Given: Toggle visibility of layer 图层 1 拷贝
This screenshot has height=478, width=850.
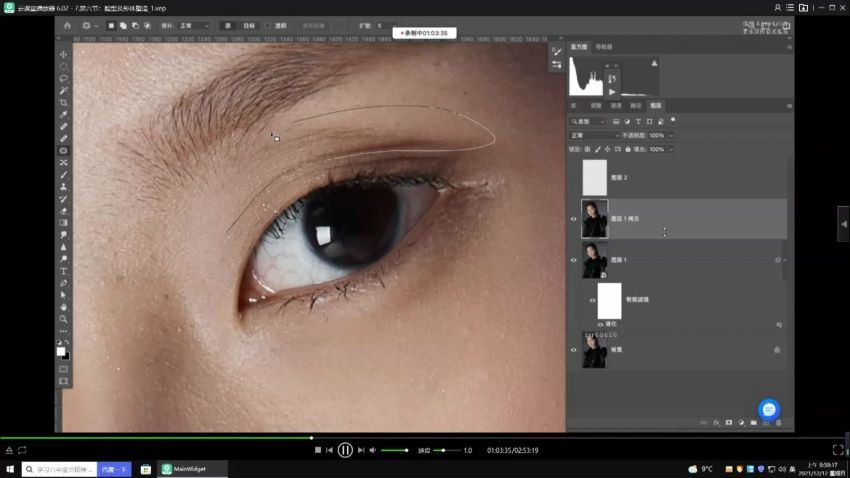Looking at the screenshot, I should [x=574, y=219].
